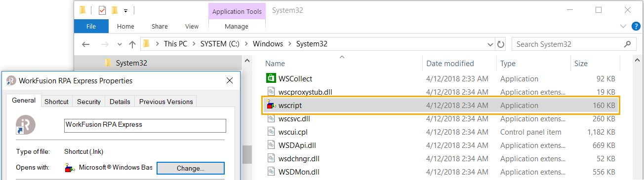Click the Forward arrow in Explorer

coord(104,44)
